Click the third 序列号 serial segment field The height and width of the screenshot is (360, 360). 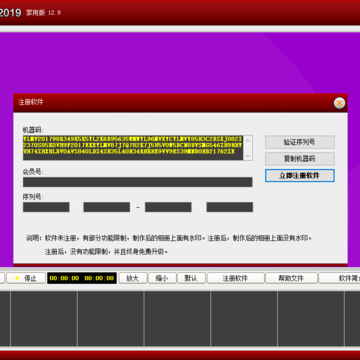coord(168,207)
